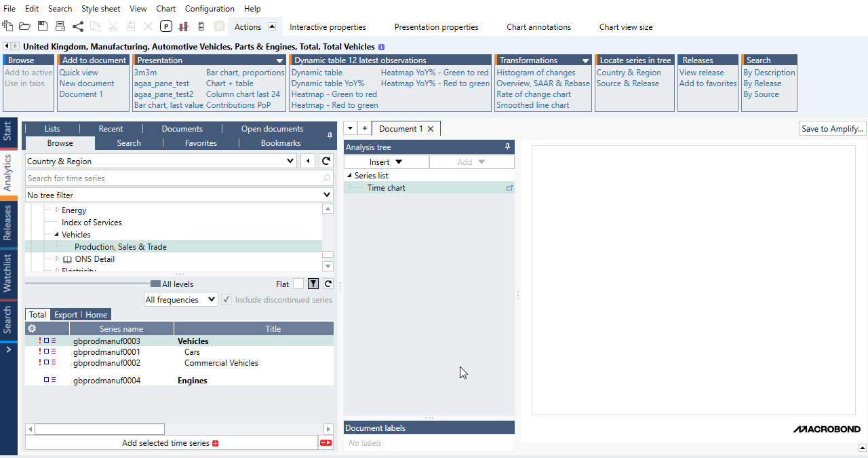Switch to the Favorites tab
868x458 pixels.
click(x=201, y=143)
